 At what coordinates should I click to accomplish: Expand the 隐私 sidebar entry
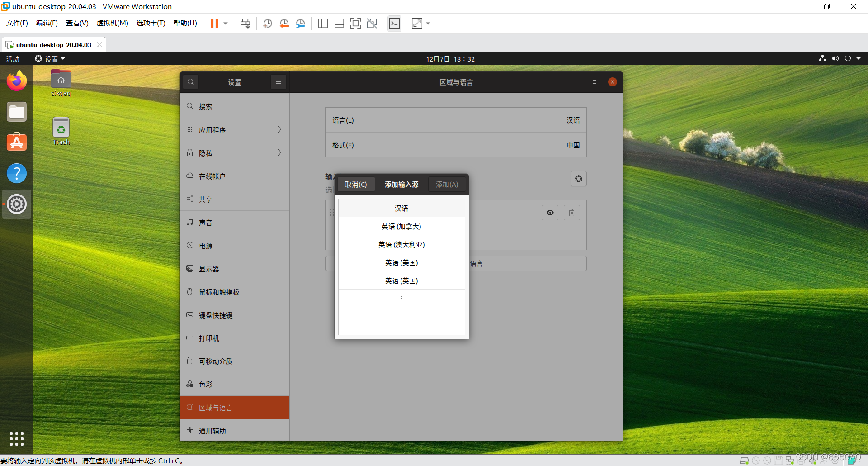pos(235,153)
